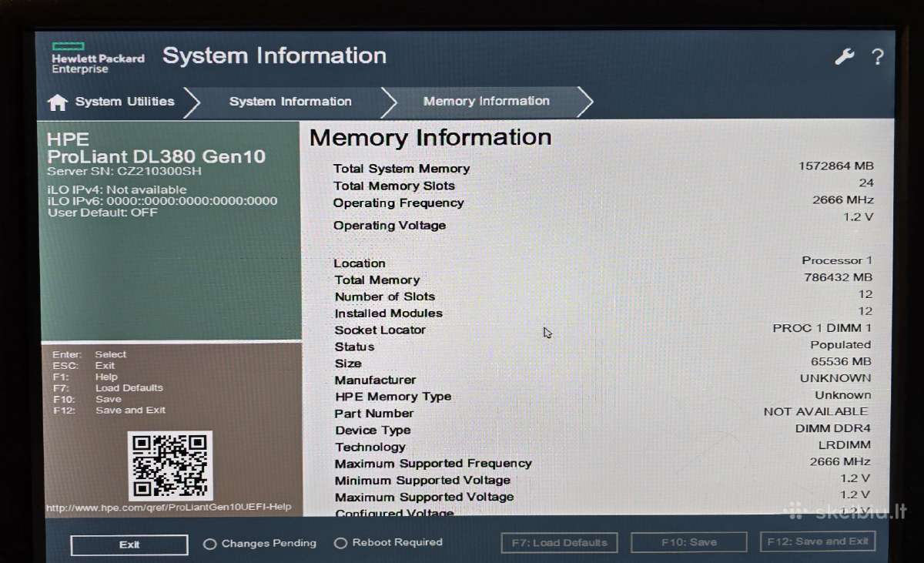Select the Operating Voltage row
The image size is (924, 563).
(x=603, y=223)
